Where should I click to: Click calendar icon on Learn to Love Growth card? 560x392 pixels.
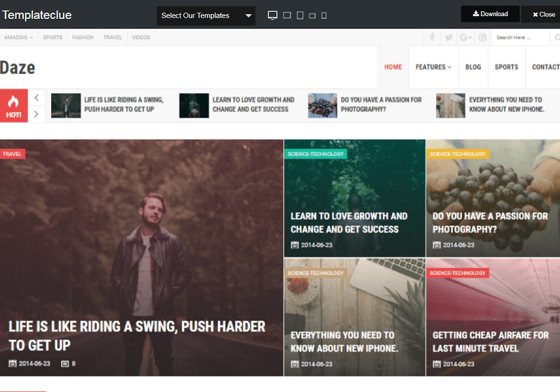(295, 245)
